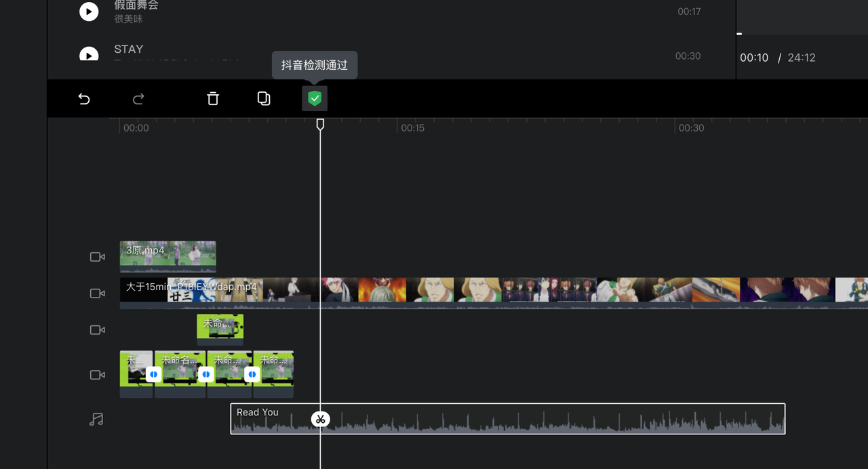Undo the last edit
Image resolution: width=868 pixels, height=469 pixels.
click(84, 99)
